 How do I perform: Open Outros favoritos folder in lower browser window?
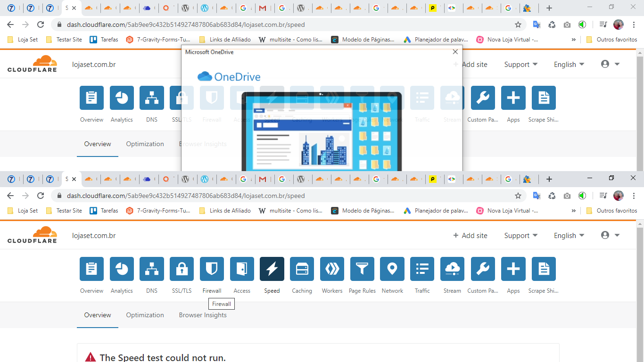click(x=611, y=211)
